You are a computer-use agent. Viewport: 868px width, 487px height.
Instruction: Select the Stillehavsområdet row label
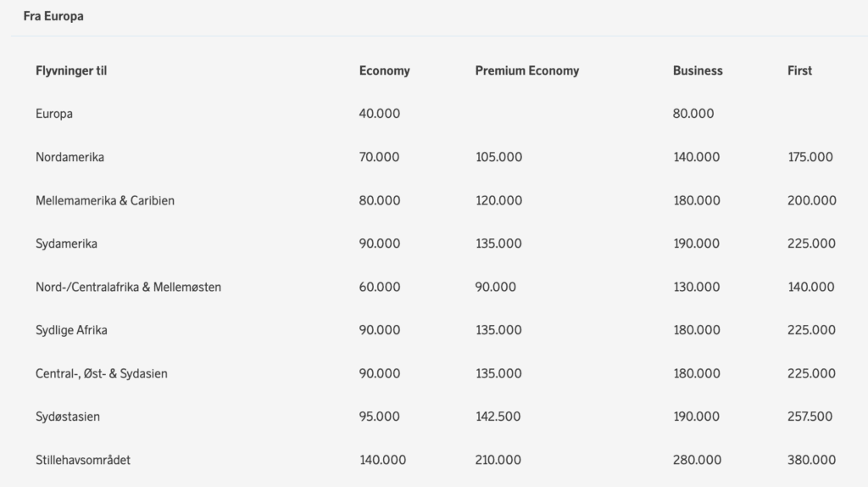pos(83,460)
